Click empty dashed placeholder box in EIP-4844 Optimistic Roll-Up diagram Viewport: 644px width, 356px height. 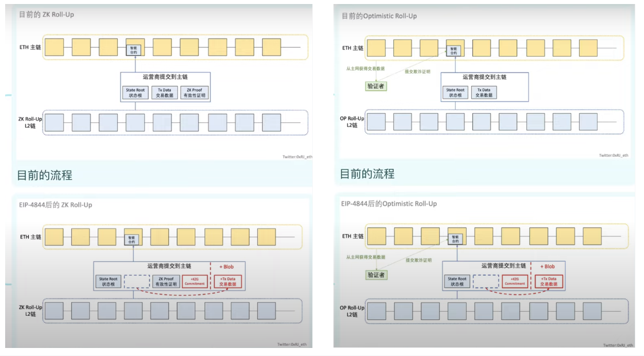tap(486, 281)
